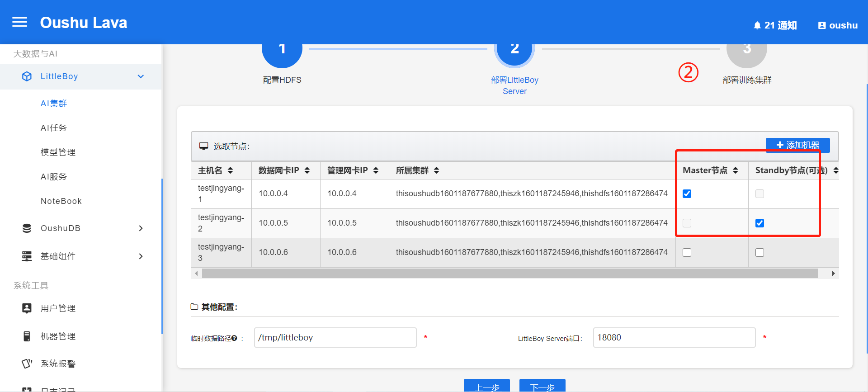
Task: Uncheck Master node for testjingyang-1
Action: click(x=687, y=194)
